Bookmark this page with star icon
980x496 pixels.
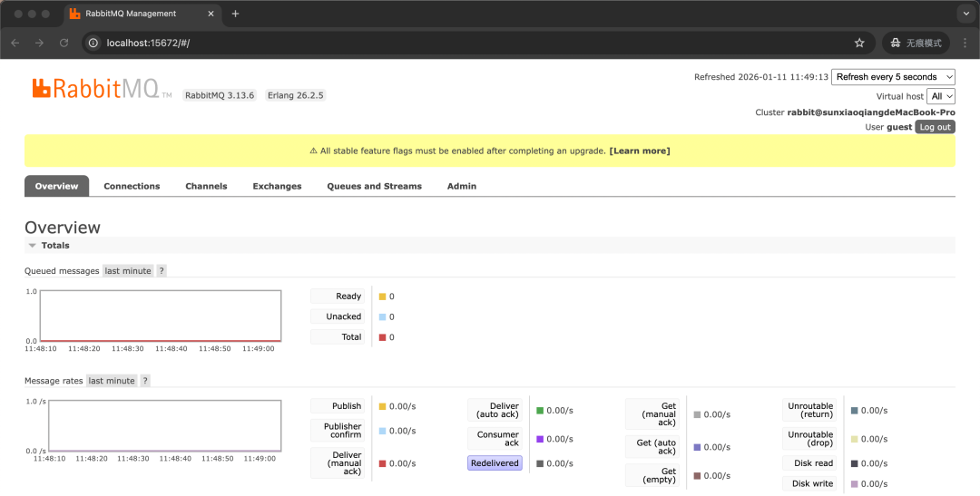coord(859,43)
